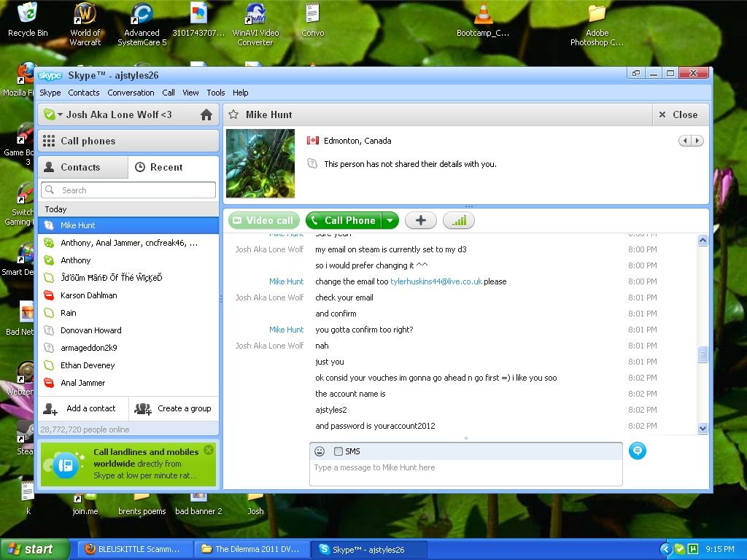The image size is (747, 560).
Task: Click the blue send message button
Action: coord(638,451)
